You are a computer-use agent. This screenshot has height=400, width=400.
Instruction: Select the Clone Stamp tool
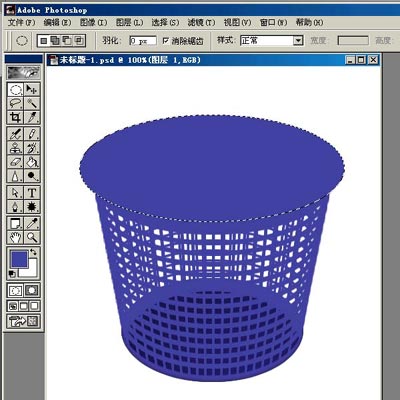click(15, 148)
